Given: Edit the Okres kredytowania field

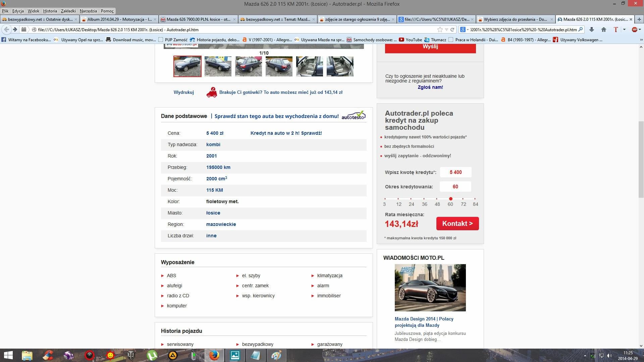Looking at the screenshot, I should (455, 187).
